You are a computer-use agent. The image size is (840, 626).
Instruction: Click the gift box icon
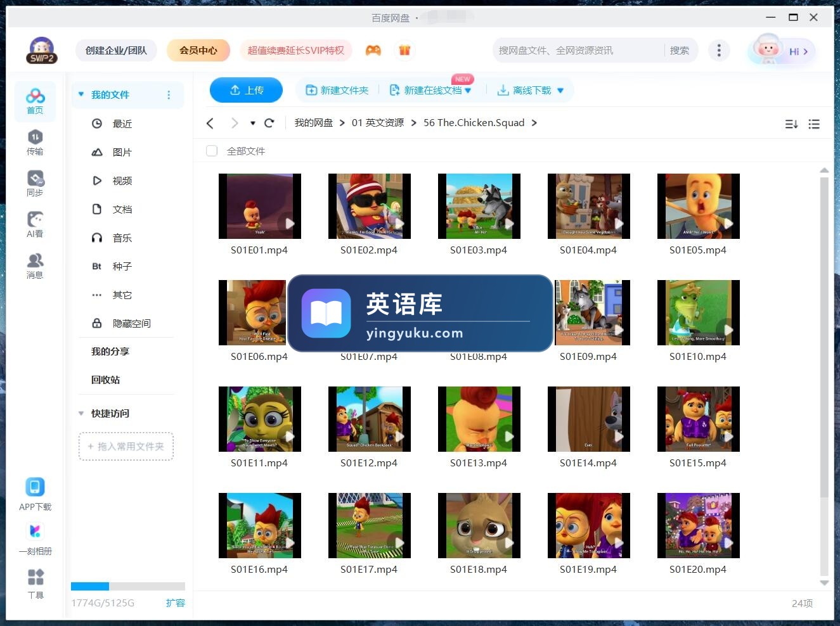(x=404, y=50)
